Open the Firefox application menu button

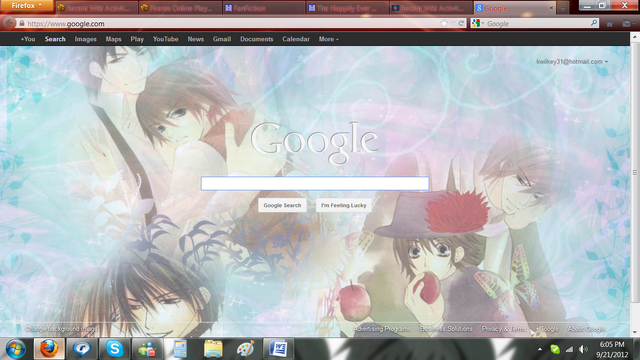click(x=27, y=6)
